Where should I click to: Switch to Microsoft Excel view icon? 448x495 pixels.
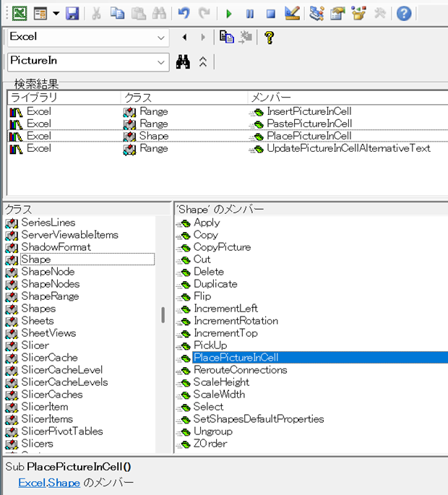pos(20,14)
